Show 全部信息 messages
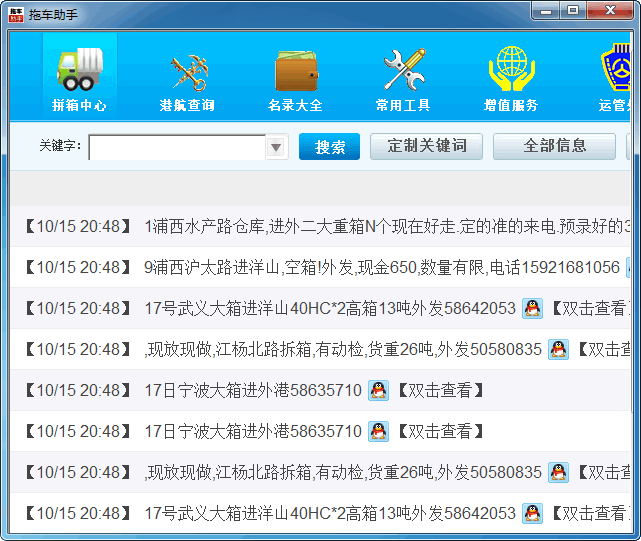Screen dimensions: 641x541 [x=554, y=146]
